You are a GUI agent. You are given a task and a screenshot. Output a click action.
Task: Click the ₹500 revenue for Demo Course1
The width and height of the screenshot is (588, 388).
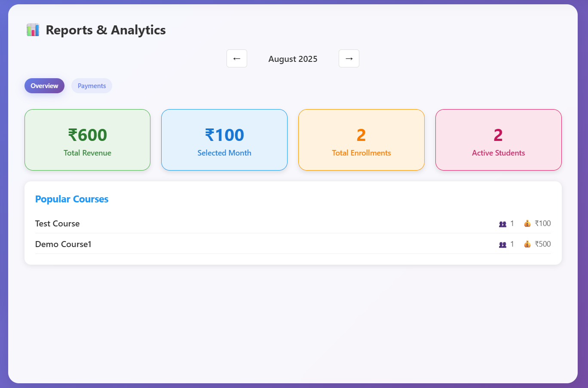543,244
